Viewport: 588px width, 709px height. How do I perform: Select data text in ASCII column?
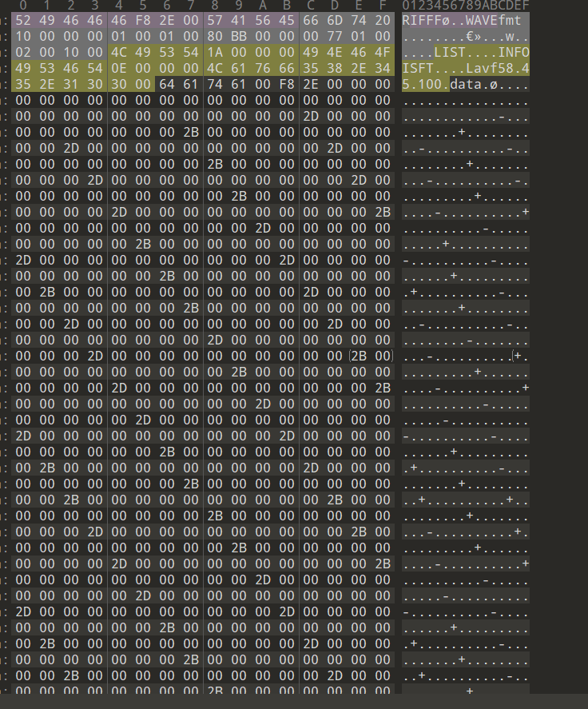pyautogui.click(x=466, y=84)
